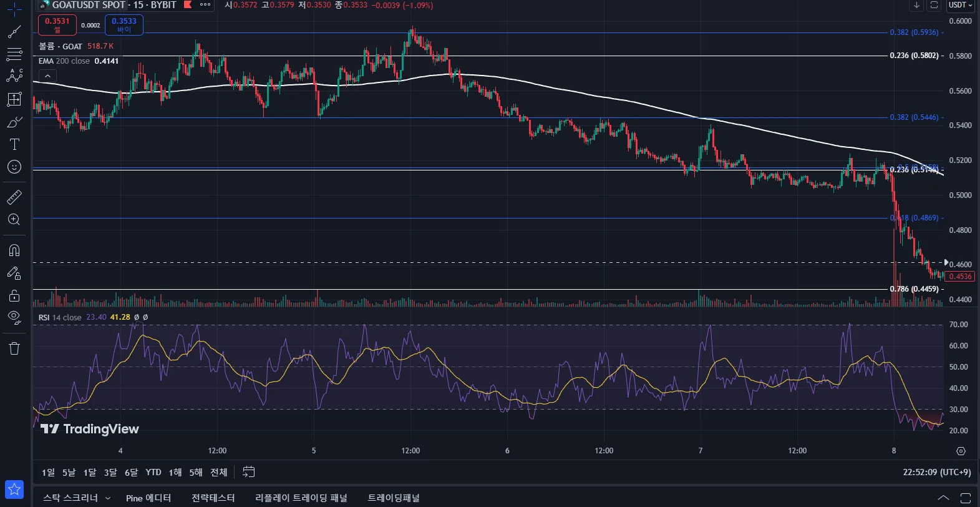Maximize the bottom panel
This screenshot has height=507, width=980.
click(965, 498)
